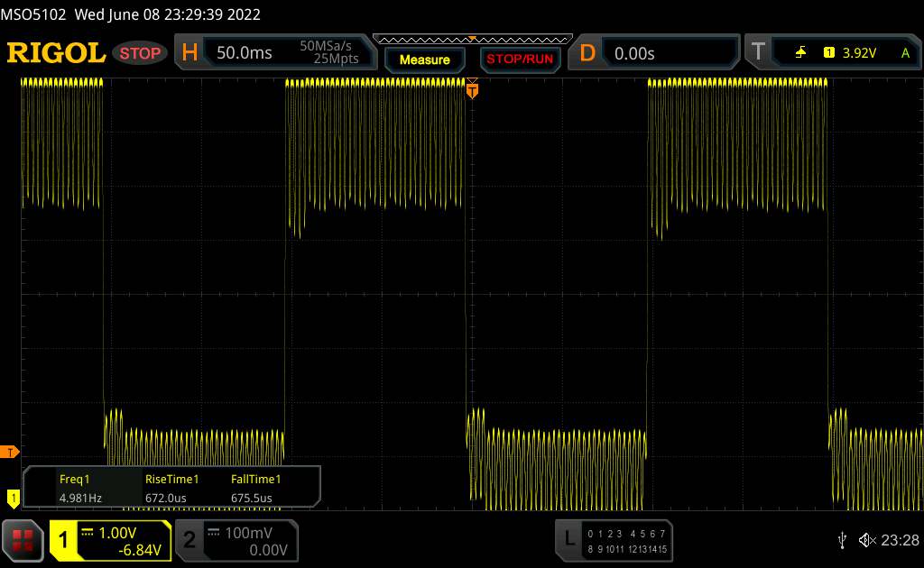Tap the 3.92V trigger level value
This screenshot has width=924, height=568.
(859, 53)
